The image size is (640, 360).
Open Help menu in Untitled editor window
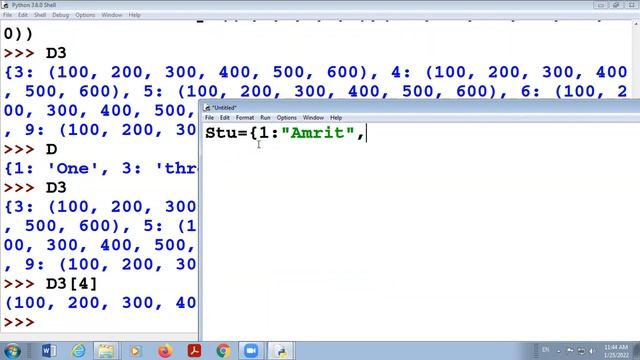pos(336,118)
